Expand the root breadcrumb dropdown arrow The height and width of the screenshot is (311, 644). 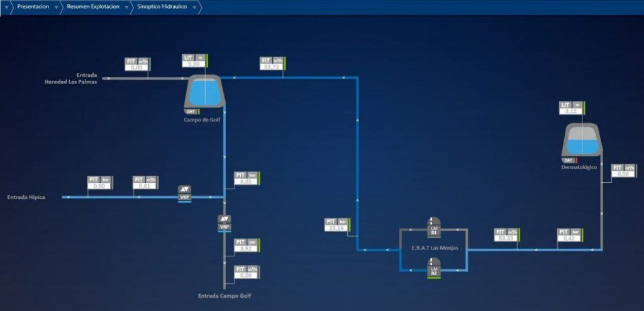[6, 8]
